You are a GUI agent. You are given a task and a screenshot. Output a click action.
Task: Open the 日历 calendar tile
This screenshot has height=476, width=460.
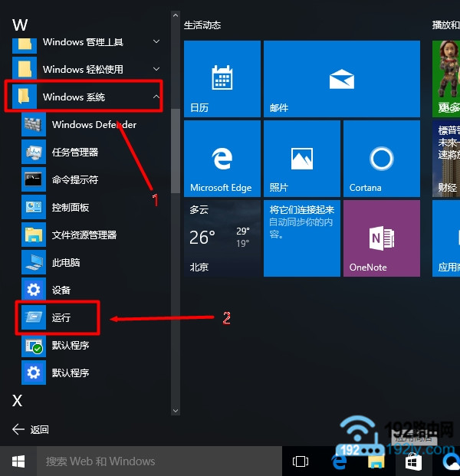(222, 79)
